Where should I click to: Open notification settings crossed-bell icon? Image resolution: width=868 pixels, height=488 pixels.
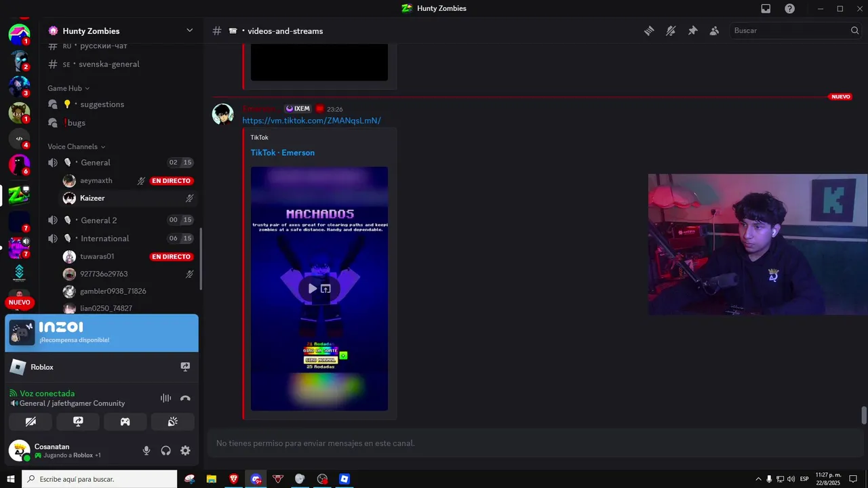click(x=671, y=30)
